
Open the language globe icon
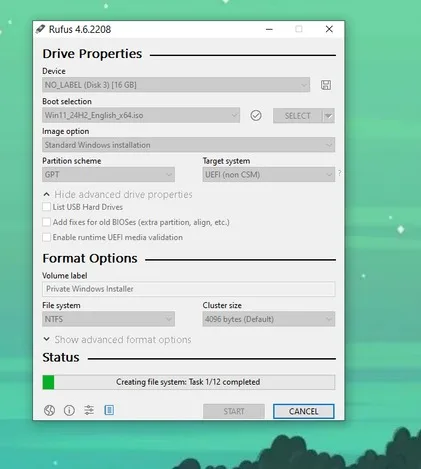(49, 410)
